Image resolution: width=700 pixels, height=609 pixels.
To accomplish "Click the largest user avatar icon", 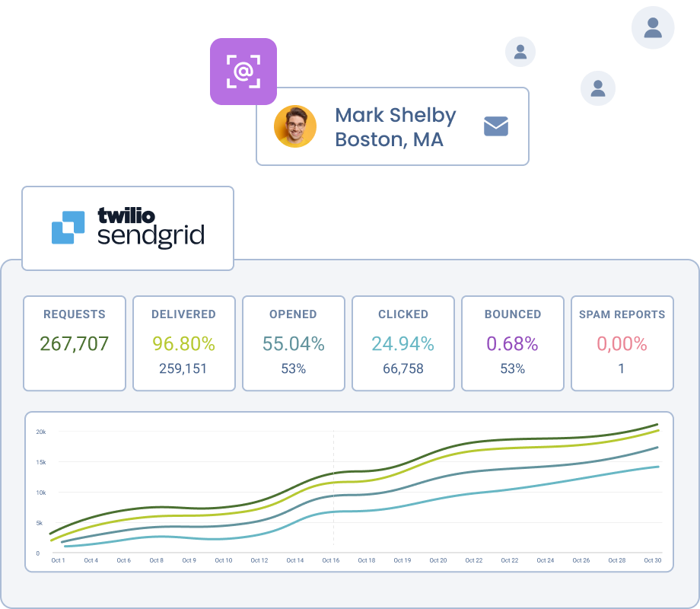I will [653, 29].
